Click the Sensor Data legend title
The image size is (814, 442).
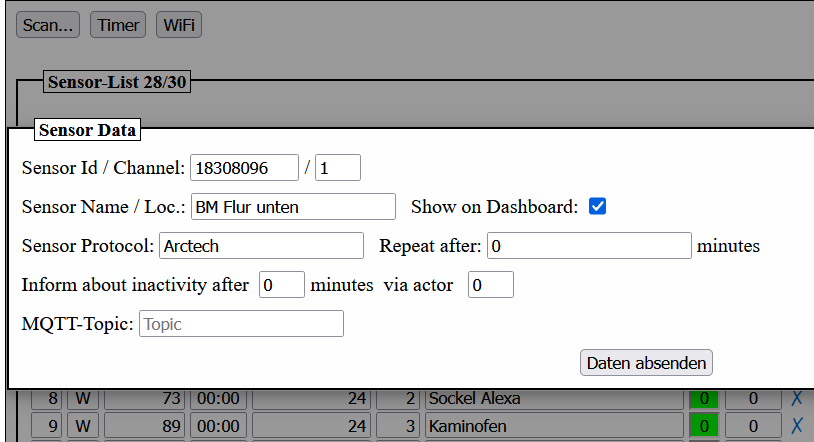pos(87,129)
